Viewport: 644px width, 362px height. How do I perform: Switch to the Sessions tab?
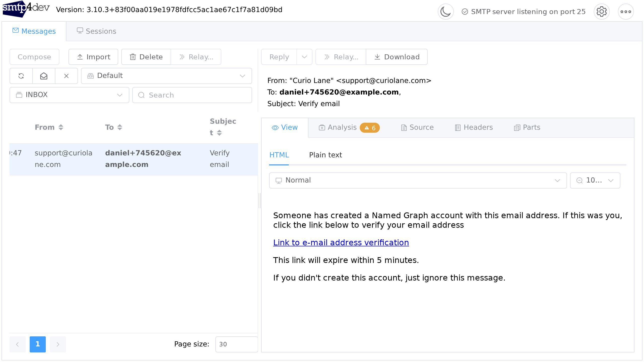coord(97,31)
